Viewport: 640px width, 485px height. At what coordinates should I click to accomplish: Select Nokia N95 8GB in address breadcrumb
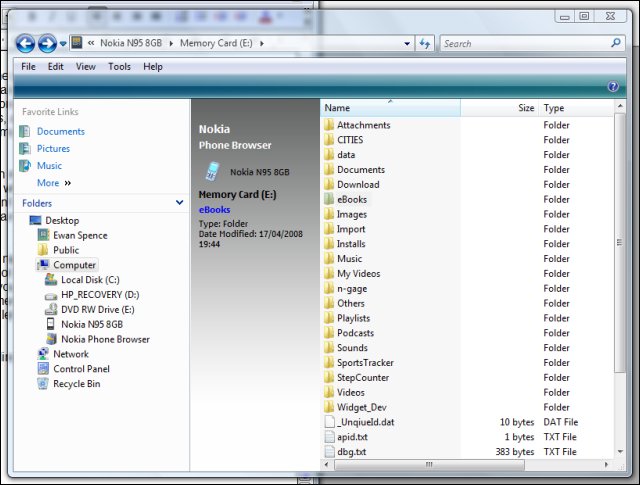coord(131,43)
